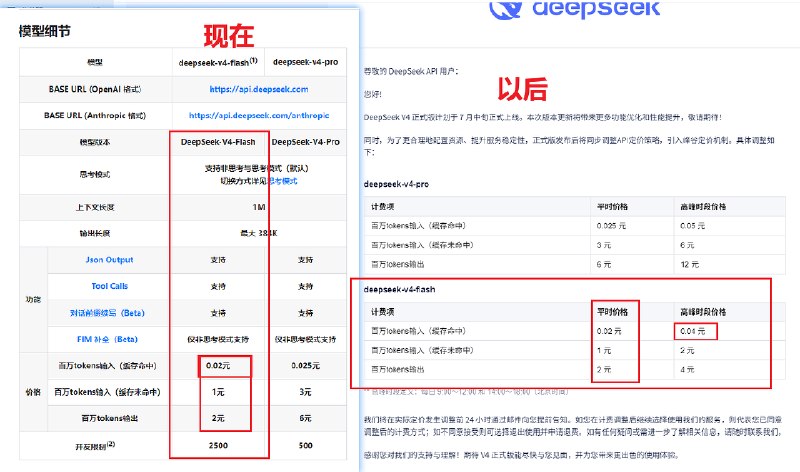Click 百万tokens输出 row in the v4-flash email table

(575, 369)
